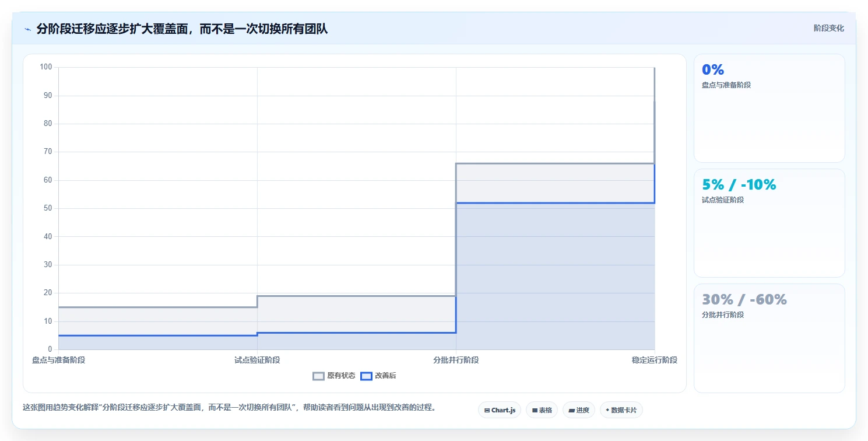Click the Chart.js tag button
The height and width of the screenshot is (441, 868).
coord(500,410)
